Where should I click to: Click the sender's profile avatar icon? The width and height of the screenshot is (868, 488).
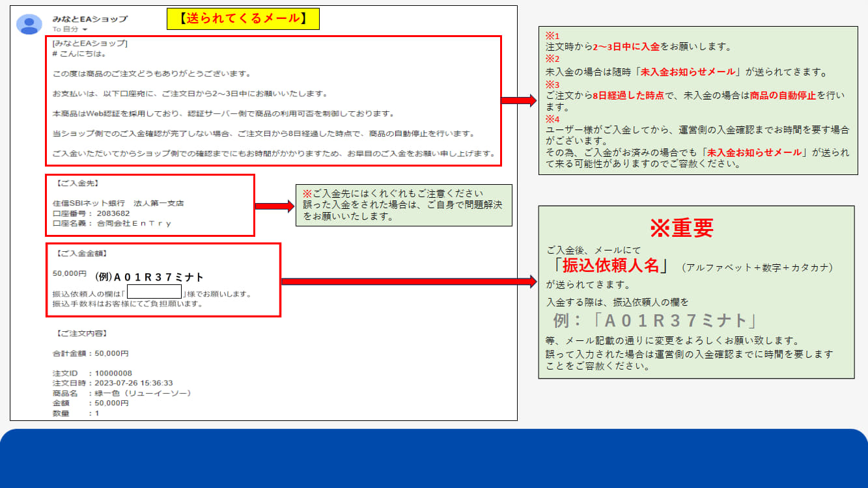[x=29, y=24]
